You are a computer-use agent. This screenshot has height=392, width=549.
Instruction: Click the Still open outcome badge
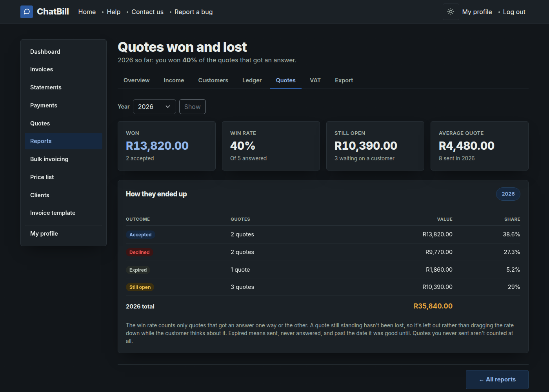(140, 287)
